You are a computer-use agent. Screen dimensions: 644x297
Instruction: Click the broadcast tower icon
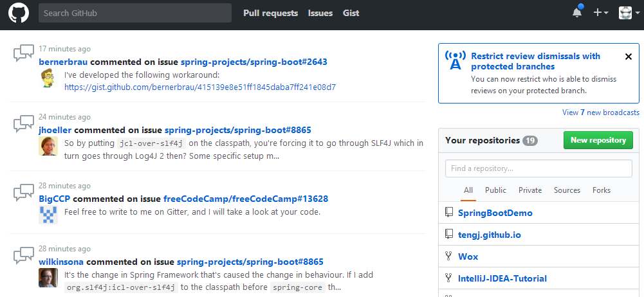pyautogui.click(x=455, y=60)
